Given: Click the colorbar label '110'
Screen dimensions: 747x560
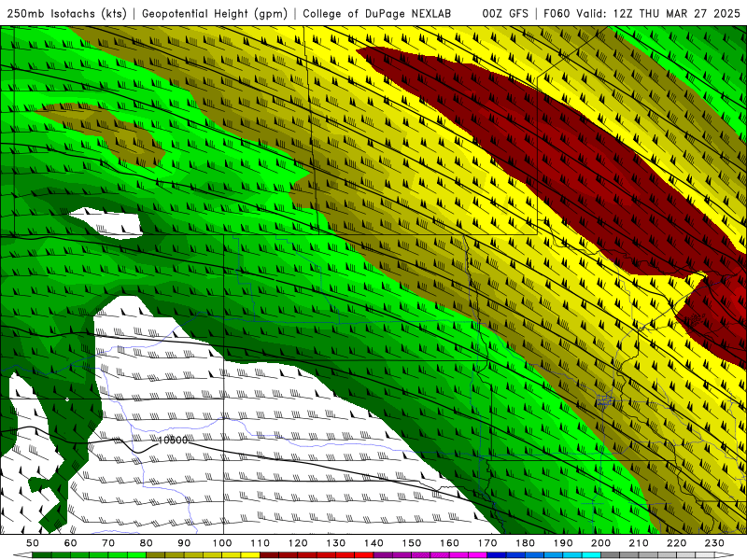Looking at the screenshot, I should (x=261, y=543).
